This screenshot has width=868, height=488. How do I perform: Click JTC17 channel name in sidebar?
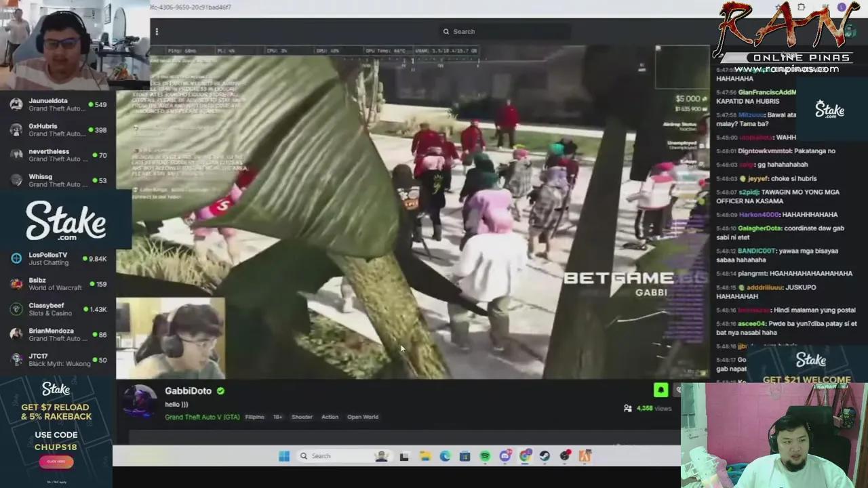point(38,356)
